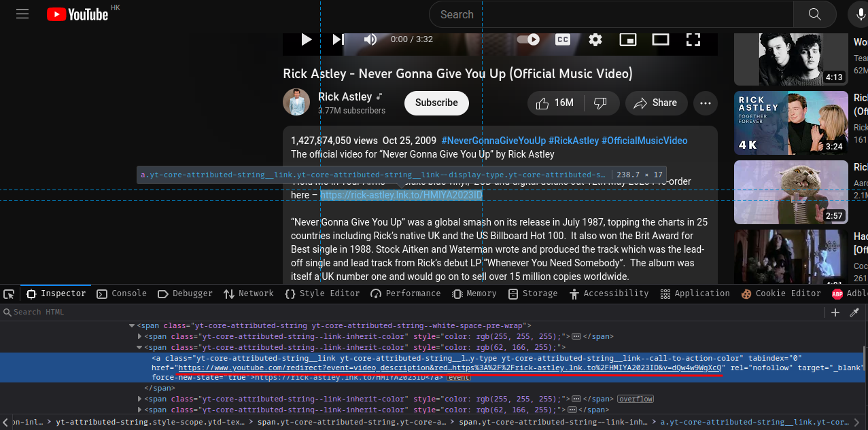Play the video
Image resolution: width=868 pixels, height=430 pixels.
coord(306,39)
